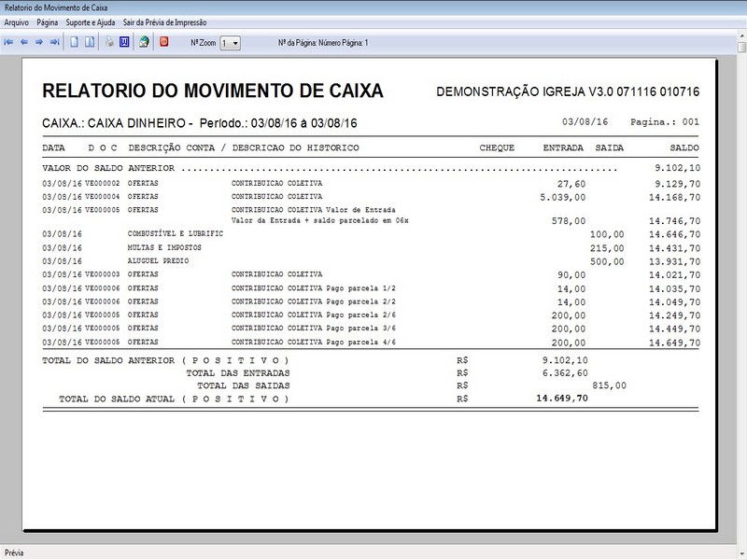Click the CAIXA DINHEIRO period line
This screenshot has width=747, height=560.
pos(199,123)
